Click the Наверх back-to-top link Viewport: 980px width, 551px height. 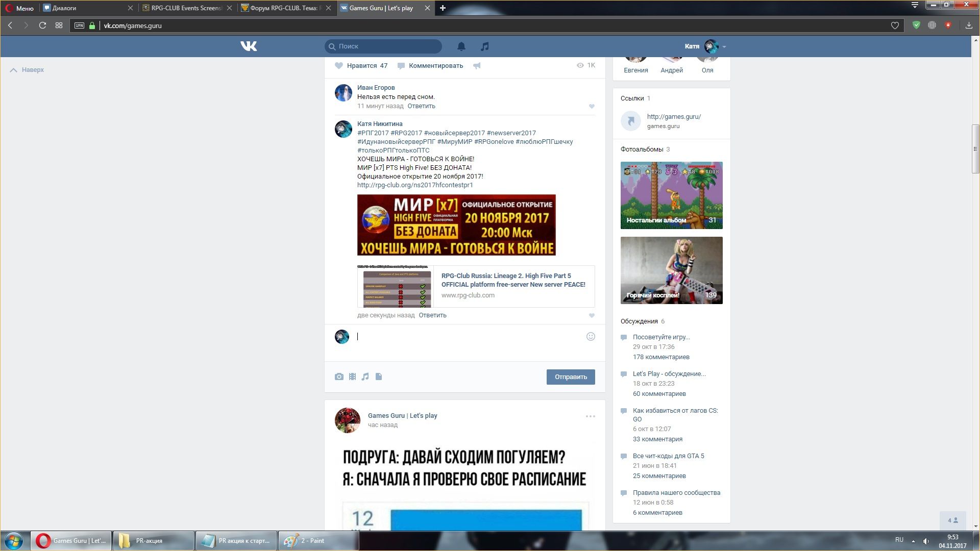point(27,70)
